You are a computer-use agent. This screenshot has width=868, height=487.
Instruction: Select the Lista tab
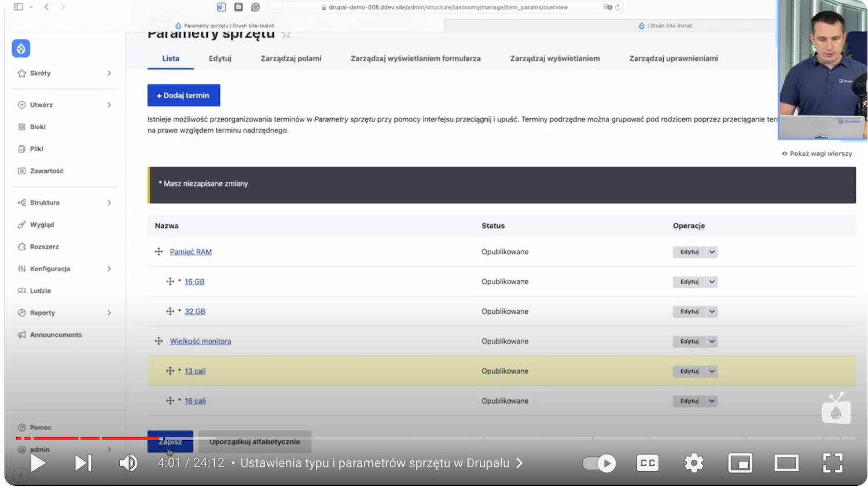[x=171, y=58]
